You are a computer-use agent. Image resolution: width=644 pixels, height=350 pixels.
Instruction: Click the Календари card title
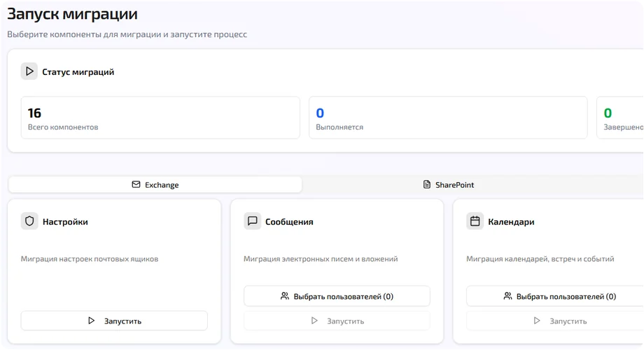point(511,222)
